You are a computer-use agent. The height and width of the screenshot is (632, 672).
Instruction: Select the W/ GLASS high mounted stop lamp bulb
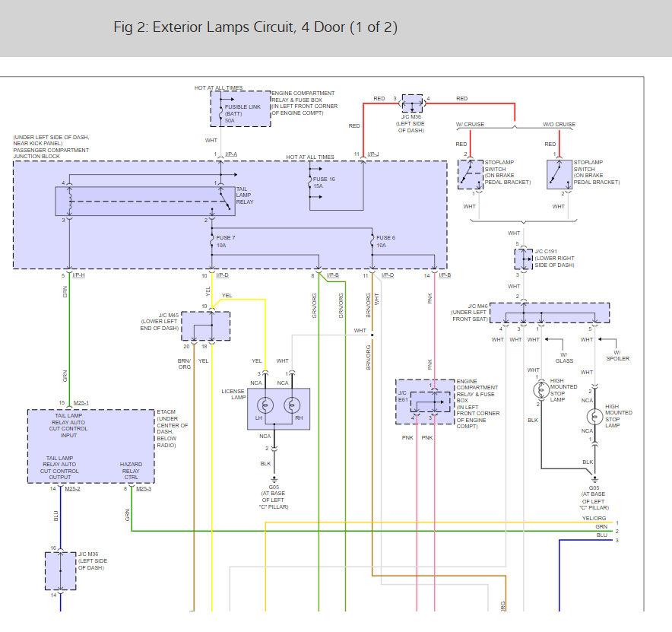pyautogui.click(x=540, y=389)
